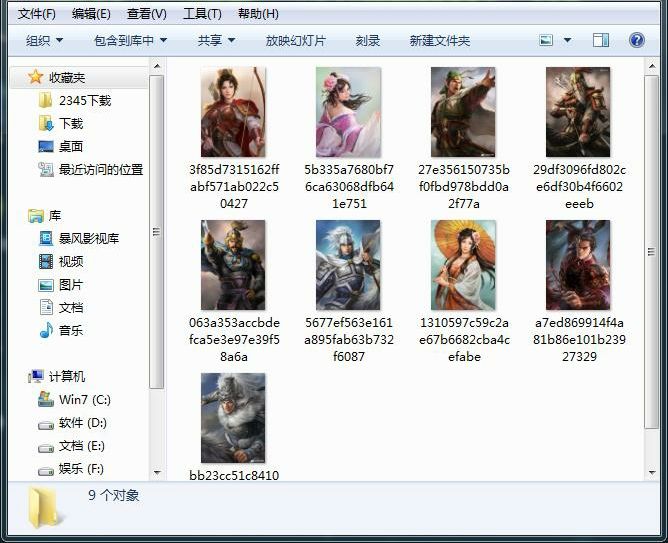Click the 娱乐 (F:) drive icon
This screenshot has height=543, width=668.
46,471
